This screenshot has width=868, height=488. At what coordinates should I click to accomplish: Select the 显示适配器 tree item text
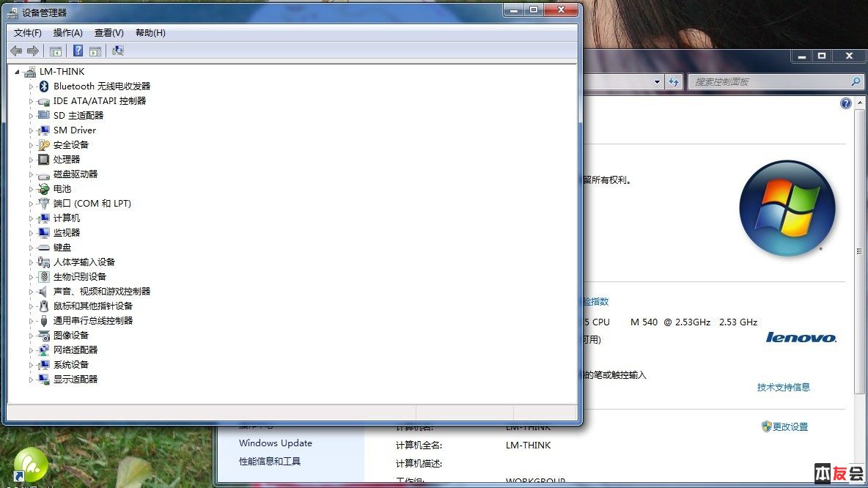click(76, 380)
